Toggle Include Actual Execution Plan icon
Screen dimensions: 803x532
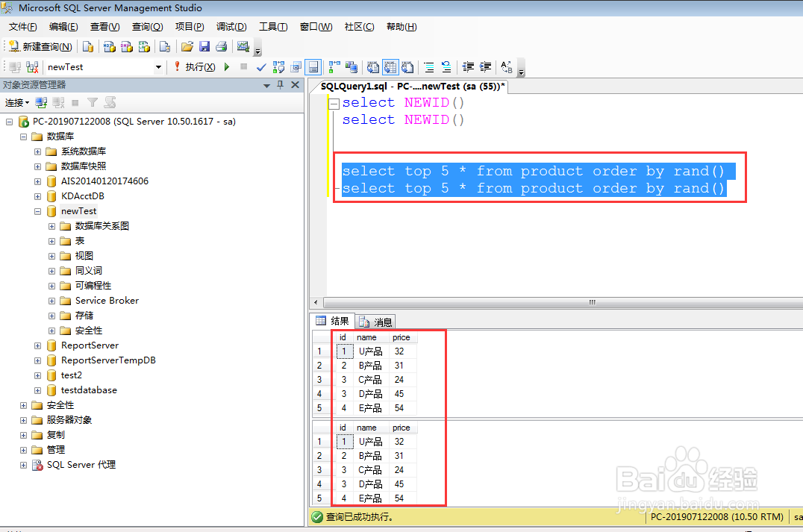334,67
